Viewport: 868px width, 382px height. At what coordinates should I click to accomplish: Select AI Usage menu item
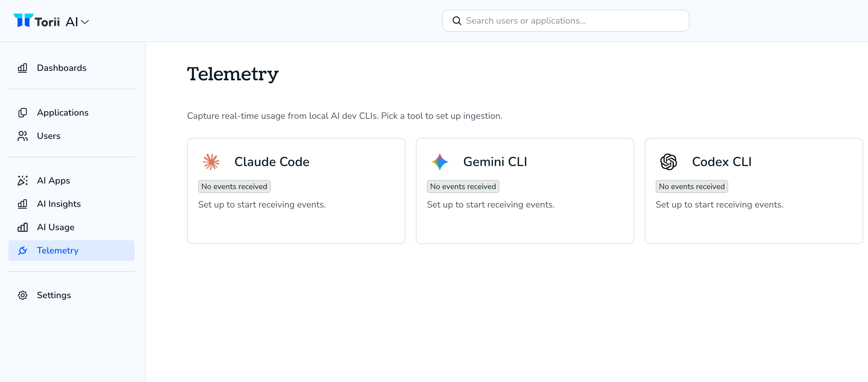tap(72, 227)
